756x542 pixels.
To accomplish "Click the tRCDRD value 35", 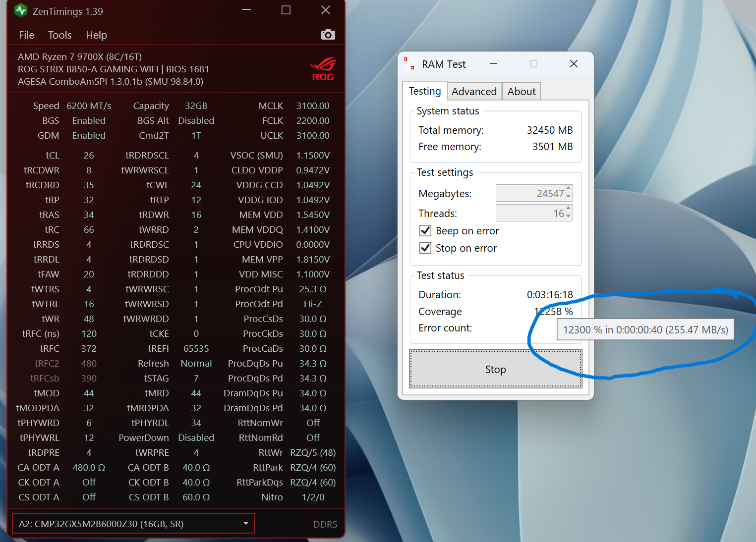I will [x=89, y=185].
